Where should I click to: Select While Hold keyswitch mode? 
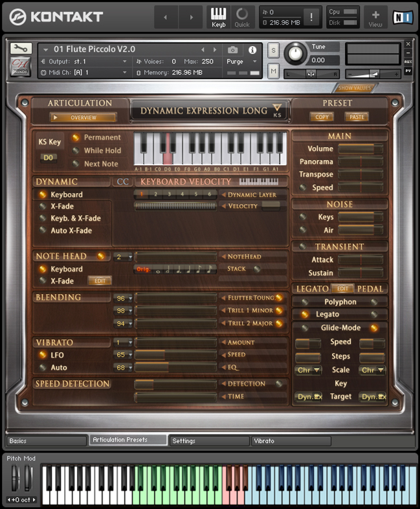pos(76,151)
